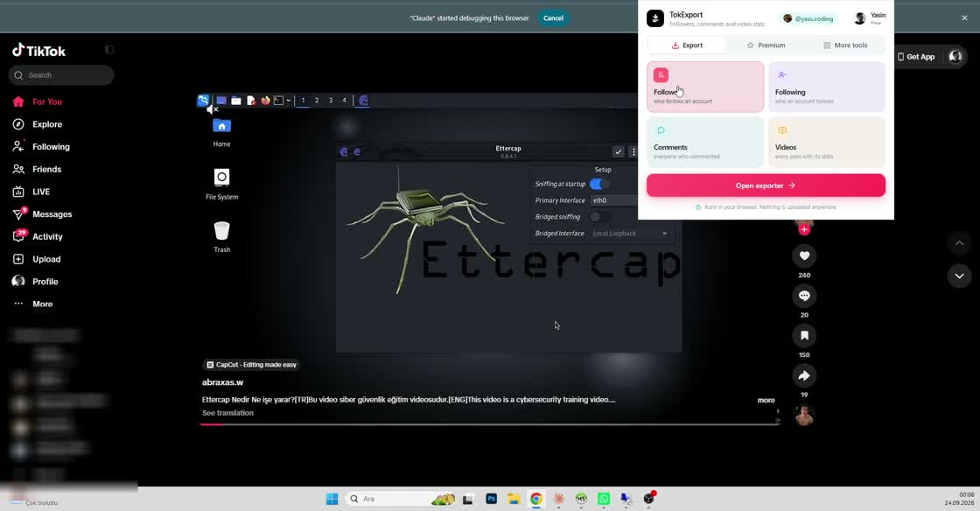Click the Open exporter button

(766, 185)
